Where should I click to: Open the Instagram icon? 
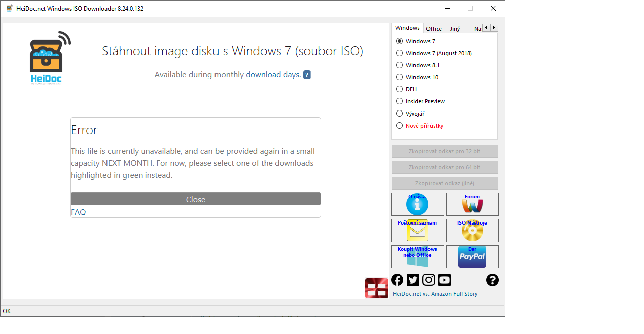(x=428, y=280)
